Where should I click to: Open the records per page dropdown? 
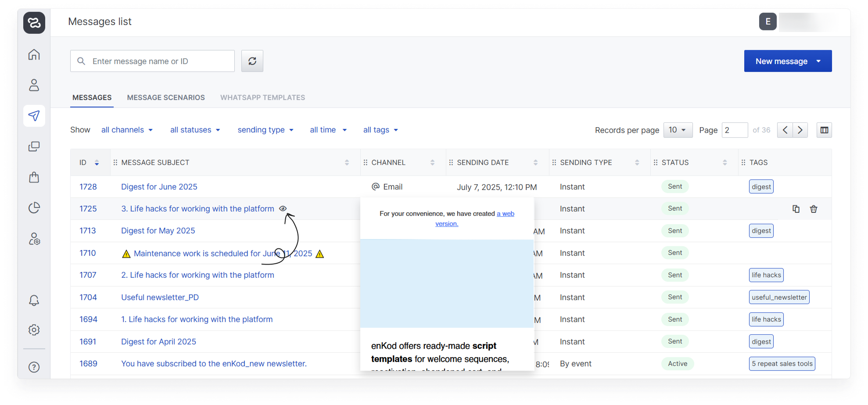678,130
